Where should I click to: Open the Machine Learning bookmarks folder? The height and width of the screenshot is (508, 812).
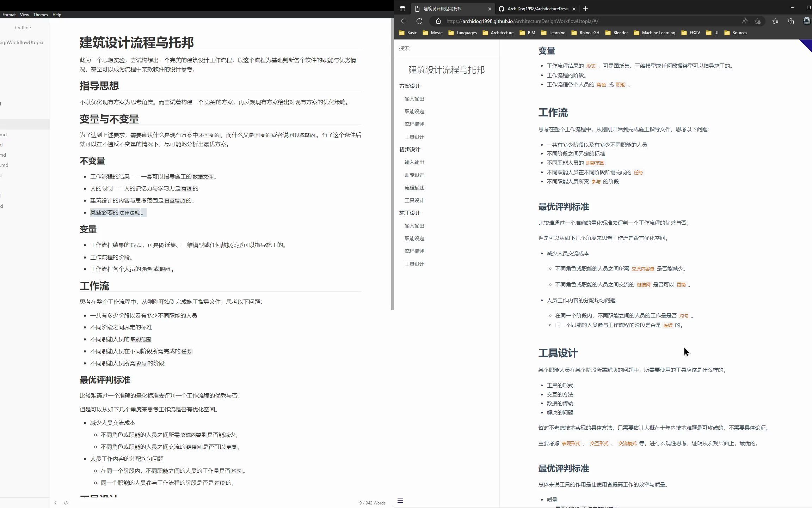654,33
